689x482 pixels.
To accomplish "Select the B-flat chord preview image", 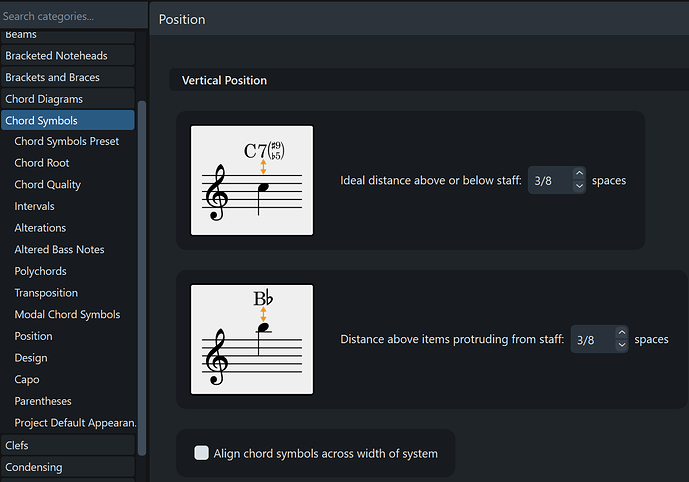I will (x=252, y=339).
